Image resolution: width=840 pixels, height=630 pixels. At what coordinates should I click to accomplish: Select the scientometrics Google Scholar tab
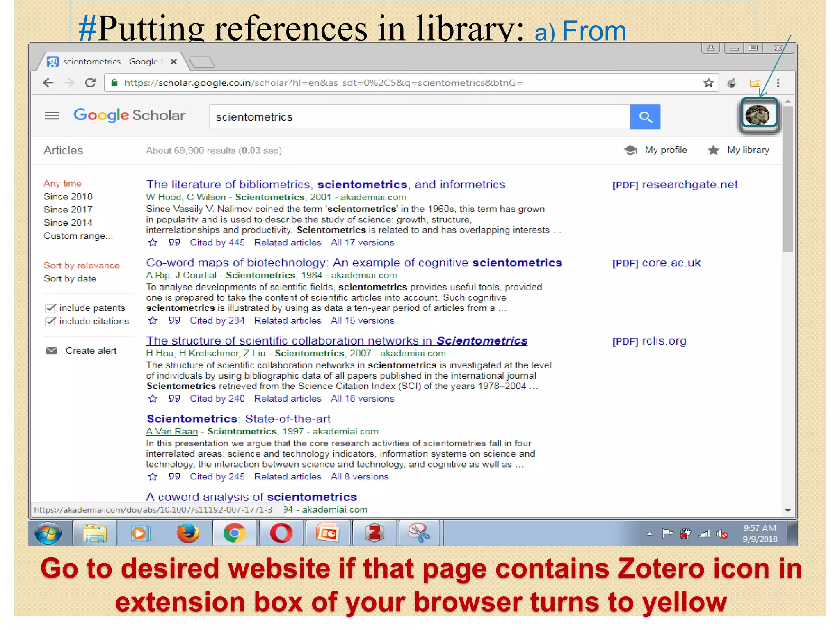pos(111,62)
